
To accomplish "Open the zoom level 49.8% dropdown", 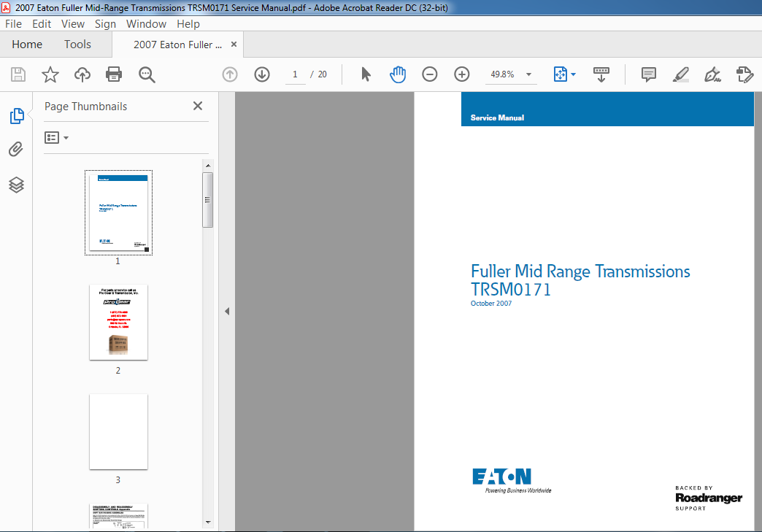I will pos(528,74).
